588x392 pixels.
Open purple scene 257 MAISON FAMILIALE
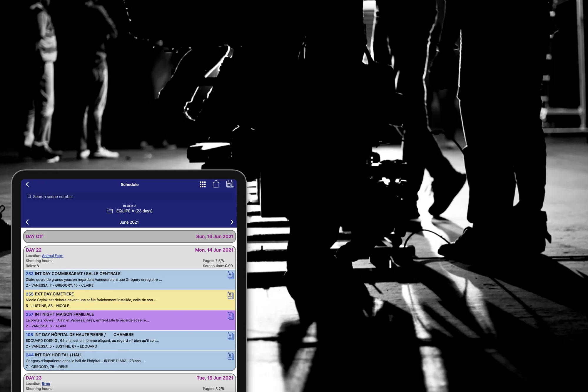click(x=130, y=320)
